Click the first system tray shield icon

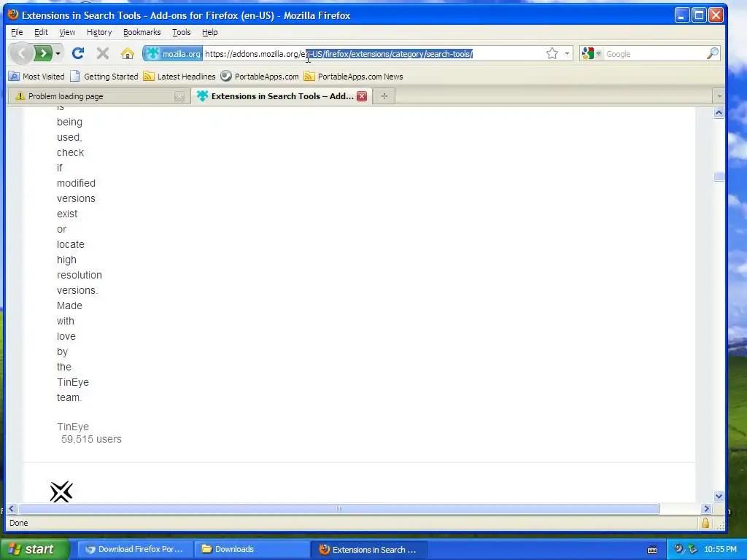[678, 549]
